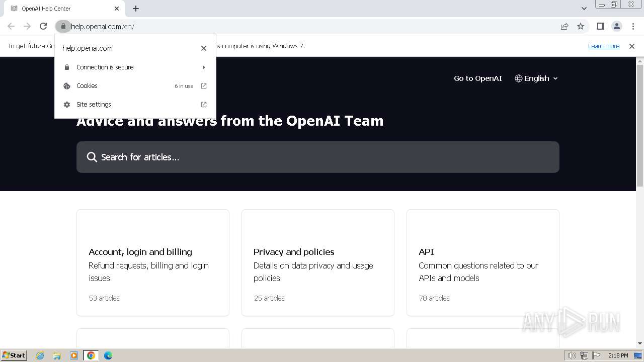
Task: Expand the tab search chevron
Action: [x=584, y=9]
